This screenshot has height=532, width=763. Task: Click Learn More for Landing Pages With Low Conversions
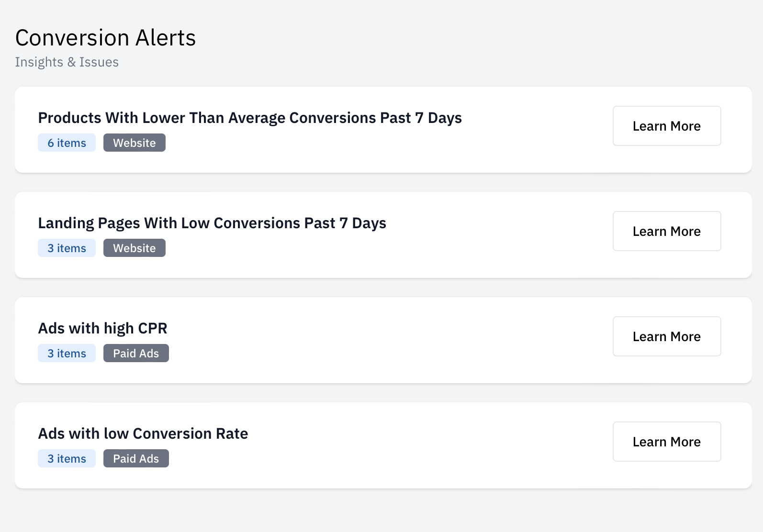[667, 231]
